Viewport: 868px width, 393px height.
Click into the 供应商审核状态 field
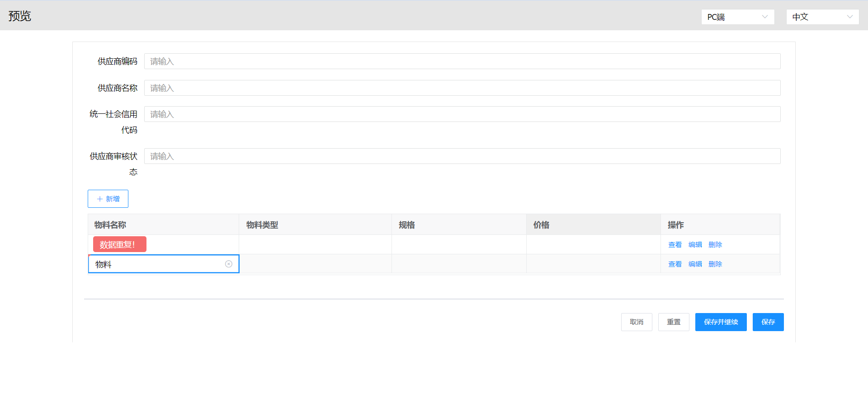click(462, 156)
